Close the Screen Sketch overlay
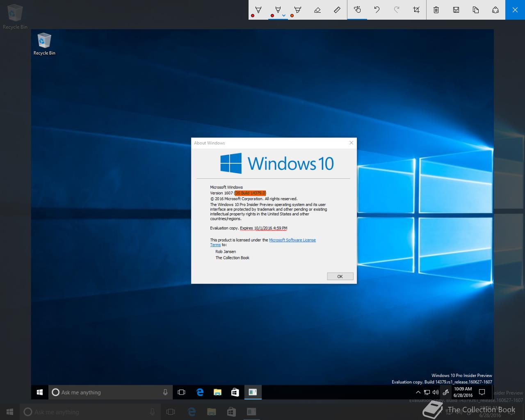The height and width of the screenshot is (420, 525). 515,10
